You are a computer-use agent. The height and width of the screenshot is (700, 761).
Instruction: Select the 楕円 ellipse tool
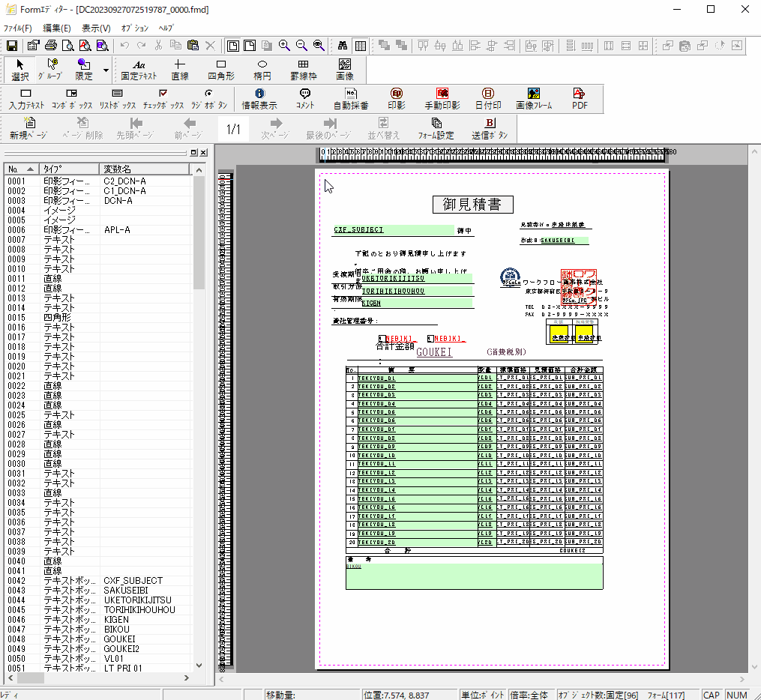[x=262, y=70]
